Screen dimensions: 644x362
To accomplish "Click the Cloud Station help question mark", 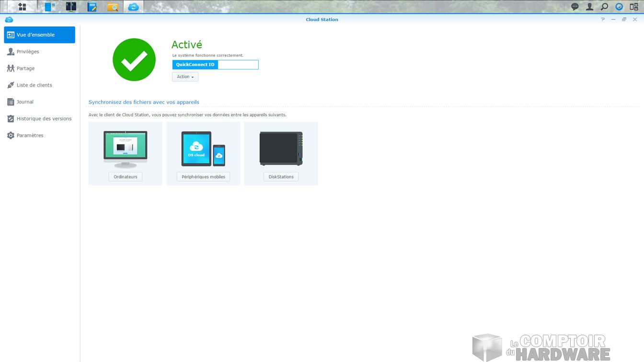I will click(603, 20).
